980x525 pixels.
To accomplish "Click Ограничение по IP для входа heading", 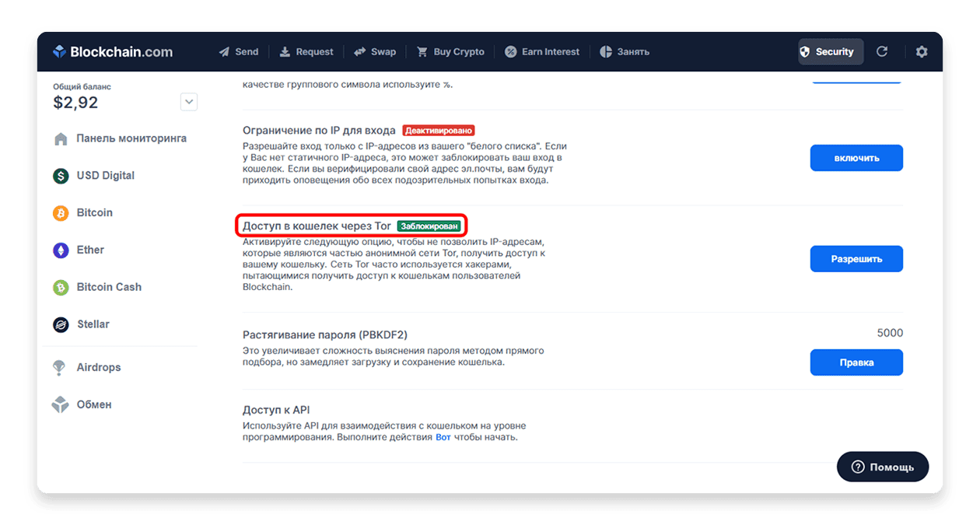I will pos(319,130).
